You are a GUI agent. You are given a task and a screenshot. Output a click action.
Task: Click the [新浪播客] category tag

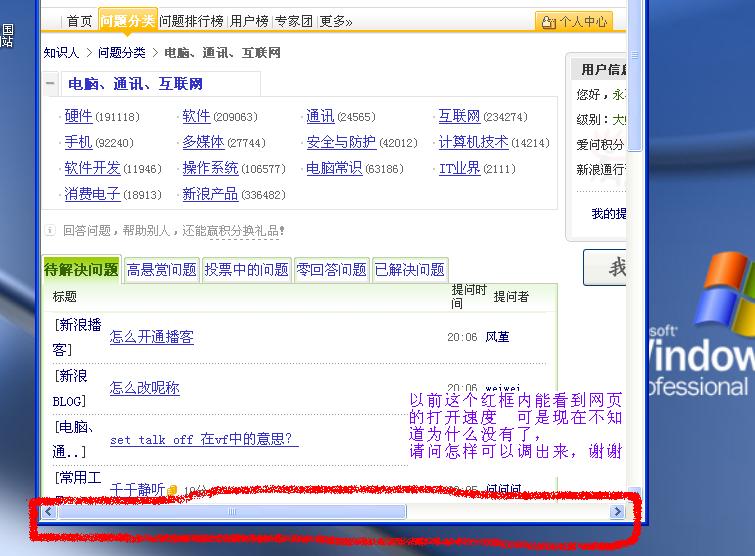tap(77, 337)
